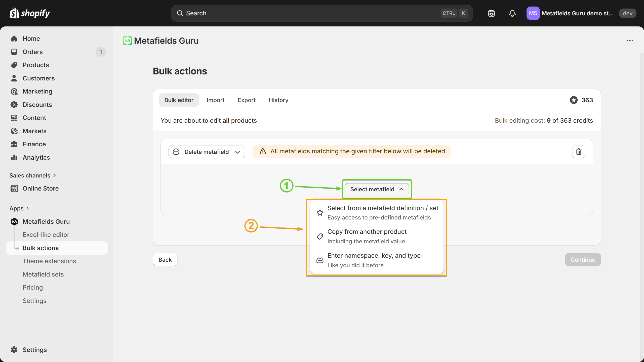Expand the Apps section chevron
644x362 pixels.
pos(28,208)
